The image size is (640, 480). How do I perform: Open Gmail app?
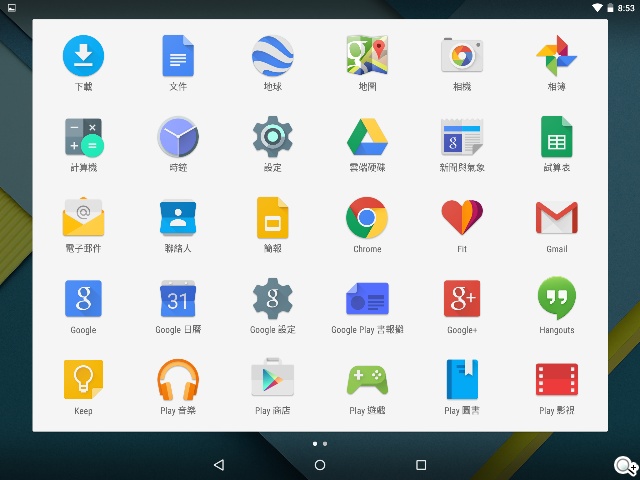click(557, 218)
